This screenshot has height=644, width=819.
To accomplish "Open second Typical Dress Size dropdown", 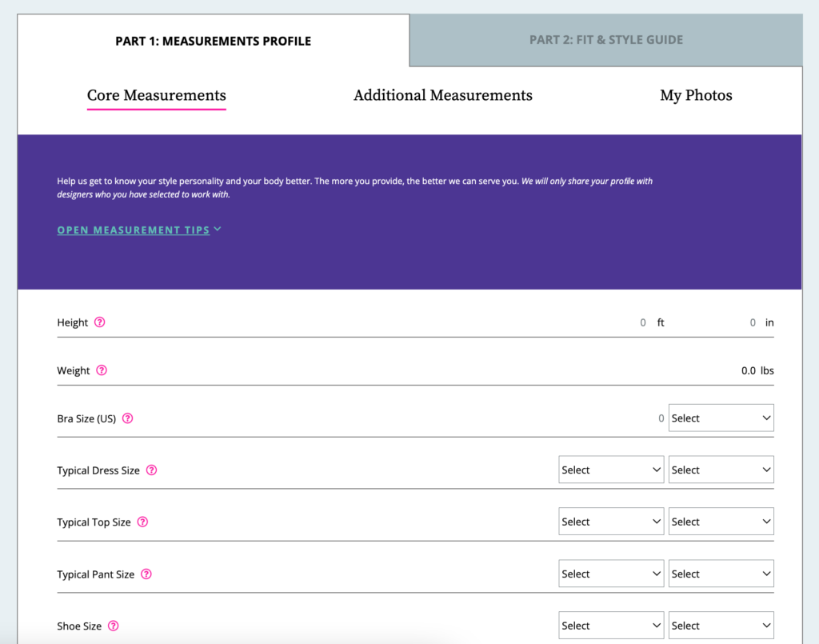I will (x=721, y=470).
